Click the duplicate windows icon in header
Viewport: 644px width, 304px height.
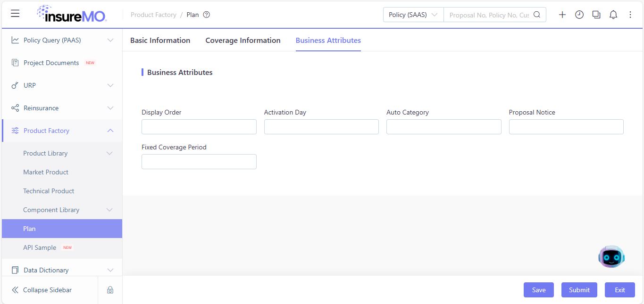[596, 15]
